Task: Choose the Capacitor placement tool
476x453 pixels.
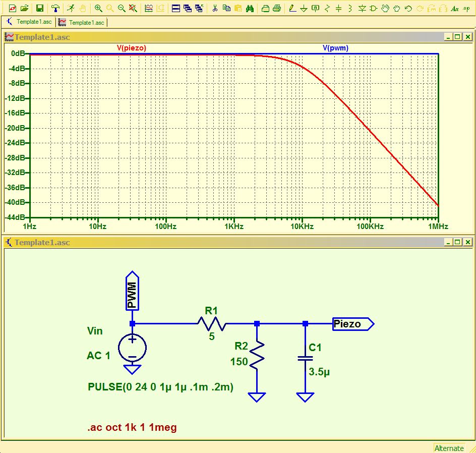Action: tap(338, 8)
